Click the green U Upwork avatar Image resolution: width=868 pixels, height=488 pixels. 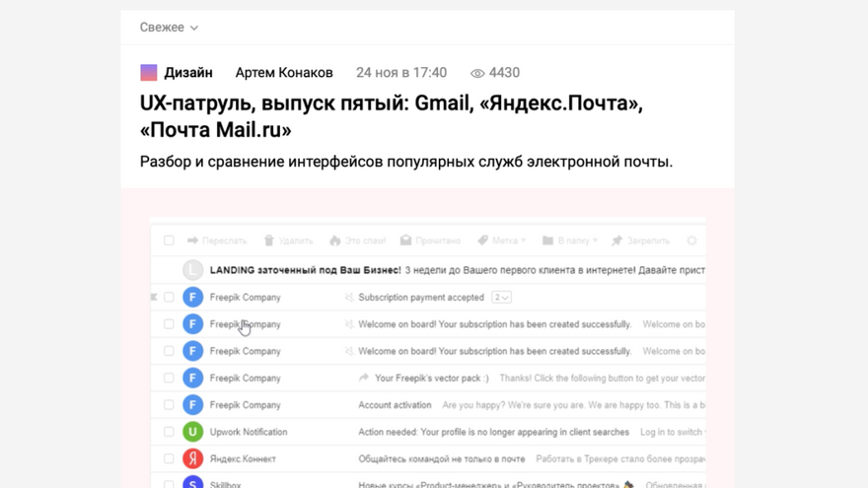192,432
